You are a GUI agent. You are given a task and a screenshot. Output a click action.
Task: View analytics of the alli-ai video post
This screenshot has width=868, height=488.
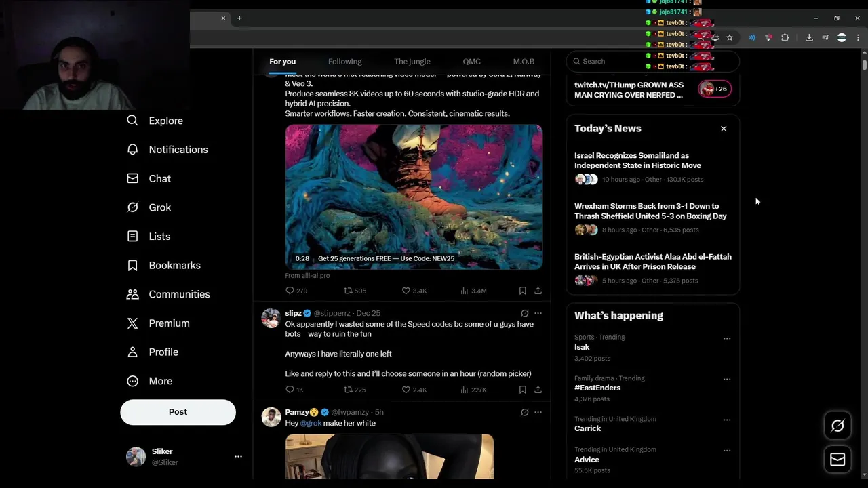point(473,291)
